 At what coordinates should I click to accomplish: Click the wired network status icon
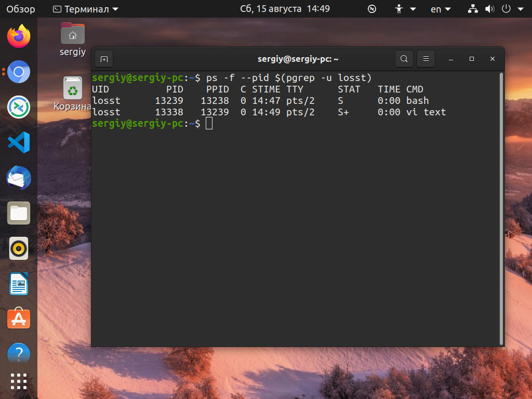pos(473,9)
